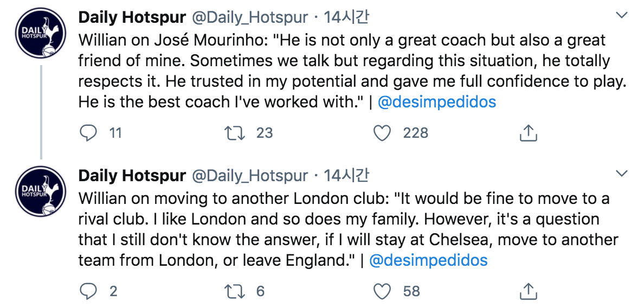Like the tweet about José Mourinho
The height and width of the screenshot is (307, 644).
pyautogui.click(x=383, y=133)
